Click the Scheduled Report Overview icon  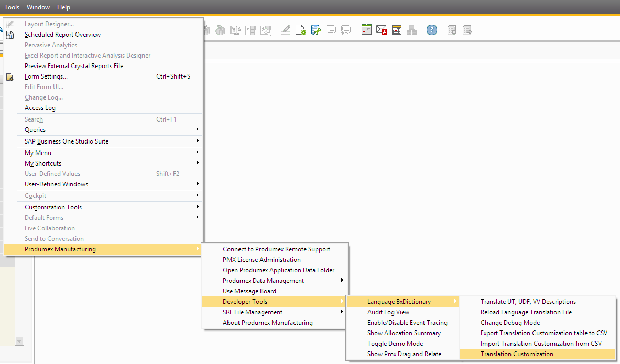pyautogui.click(x=10, y=35)
